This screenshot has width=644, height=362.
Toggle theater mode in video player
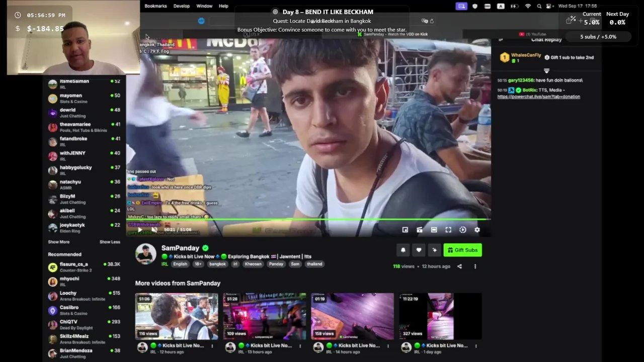tap(434, 230)
